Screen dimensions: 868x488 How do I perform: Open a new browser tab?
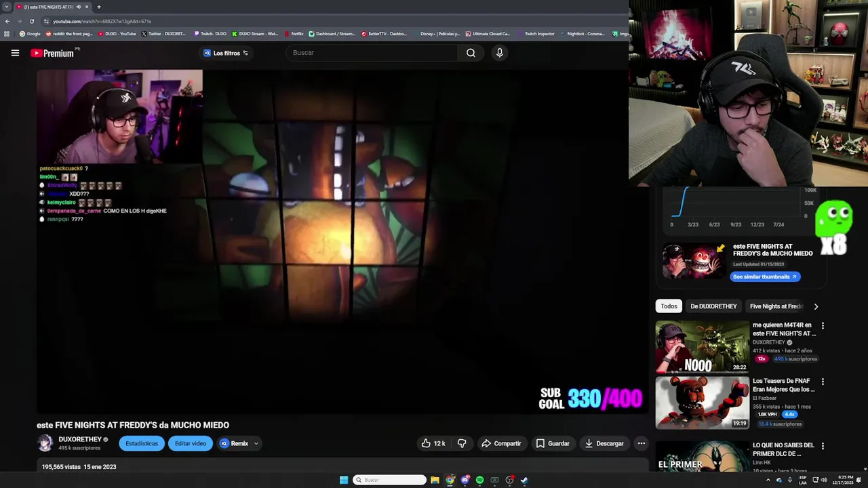point(98,7)
